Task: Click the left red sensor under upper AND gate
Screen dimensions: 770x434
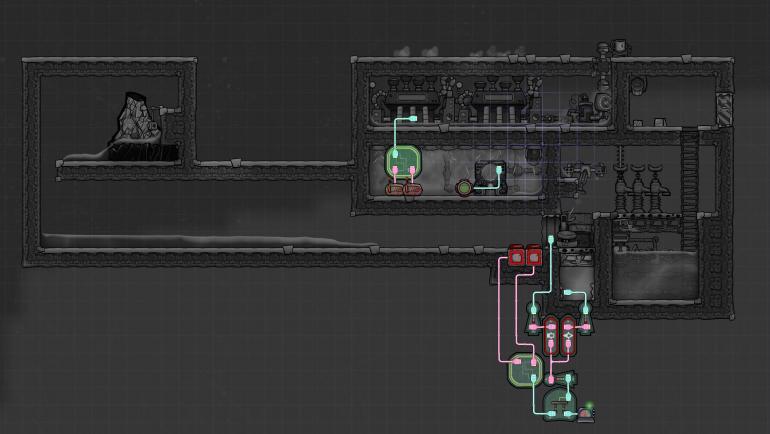Action: click(394, 189)
